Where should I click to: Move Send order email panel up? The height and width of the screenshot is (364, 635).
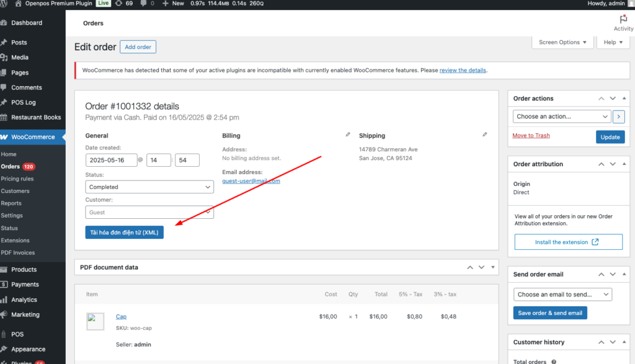pos(602,275)
